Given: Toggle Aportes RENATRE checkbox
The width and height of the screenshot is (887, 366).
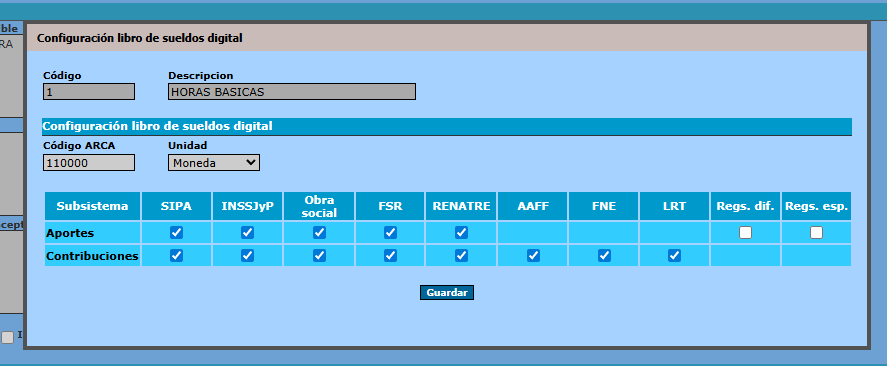Looking at the screenshot, I should (x=462, y=232).
